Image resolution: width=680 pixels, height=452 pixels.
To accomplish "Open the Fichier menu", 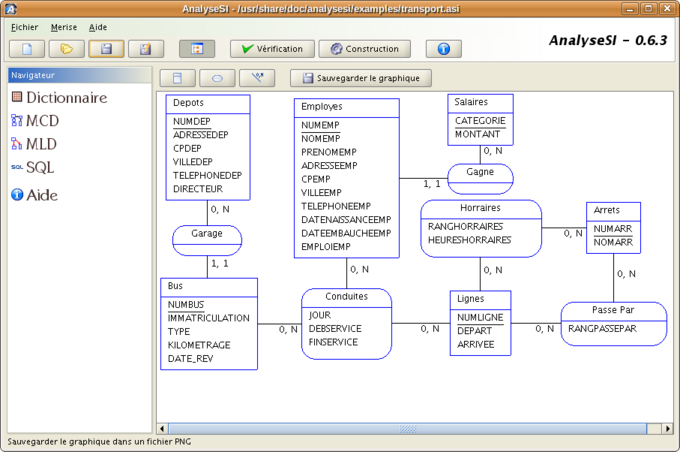I will point(24,27).
